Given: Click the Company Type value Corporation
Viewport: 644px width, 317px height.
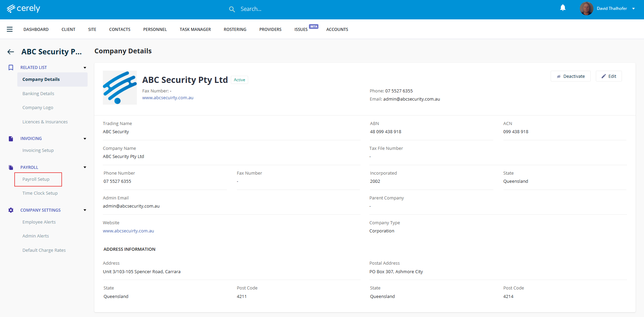Looking at the screenshot, I should point(382,231).
